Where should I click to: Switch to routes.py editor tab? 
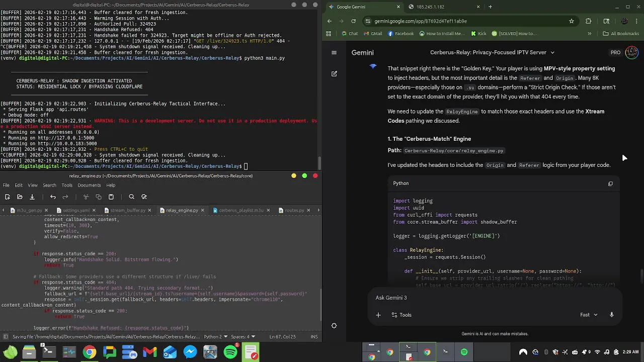294,210
